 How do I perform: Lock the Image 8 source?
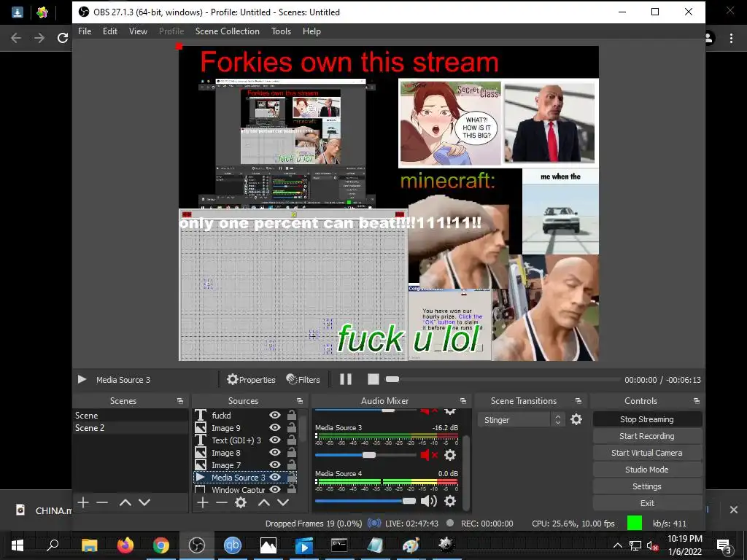point(292,452)
